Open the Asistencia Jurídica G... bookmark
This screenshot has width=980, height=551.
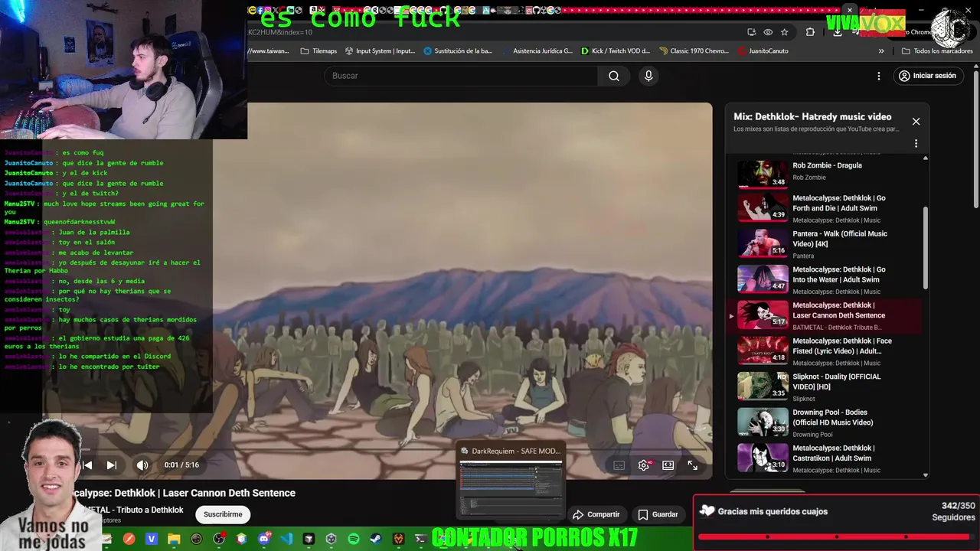coord(537,51)
